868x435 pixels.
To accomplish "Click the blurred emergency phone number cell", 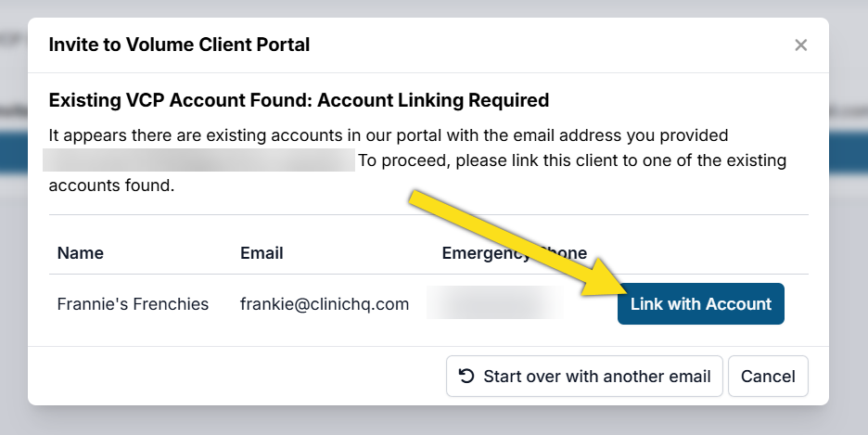I will pyautogui.click(x=495, y=303).
